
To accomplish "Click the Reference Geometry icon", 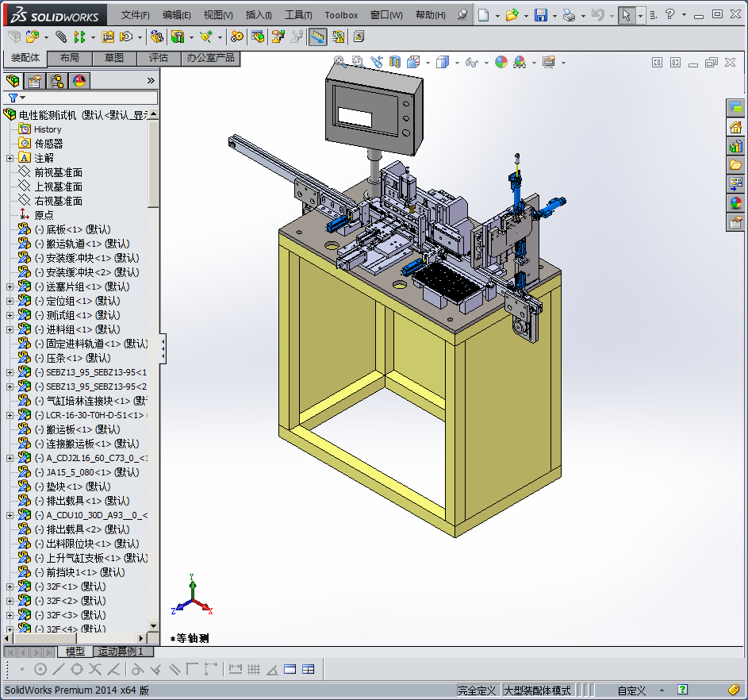I will 206,37.
